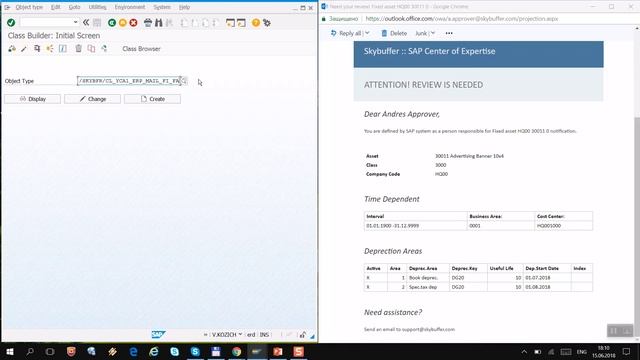Click Reply all in Outlook
This screenshot has height=360, width=640.
(x=346, y=33)
